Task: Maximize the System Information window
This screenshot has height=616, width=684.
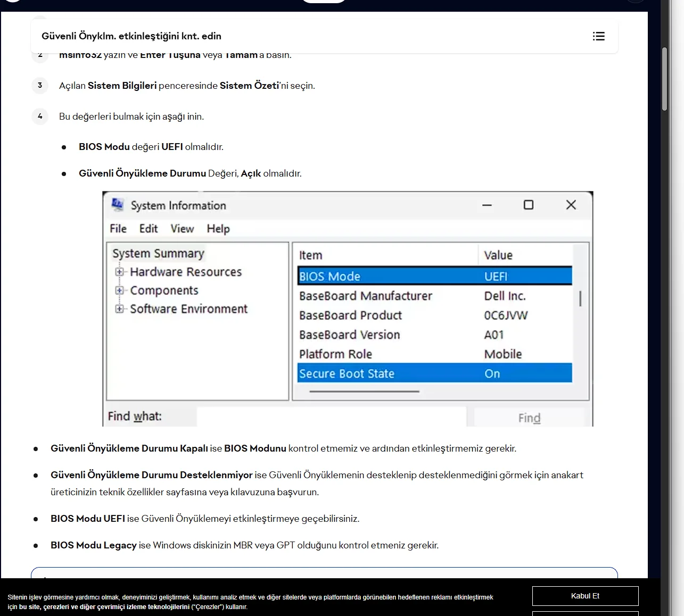Action: click(x=529, y=205)
